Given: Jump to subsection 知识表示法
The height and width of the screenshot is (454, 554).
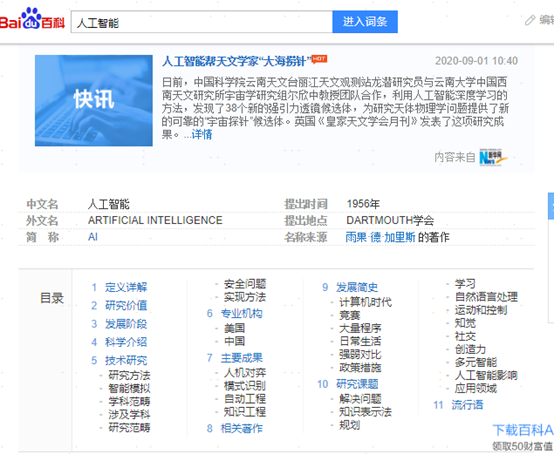Looking at the screenshot, I should click(x=365, y=412).
